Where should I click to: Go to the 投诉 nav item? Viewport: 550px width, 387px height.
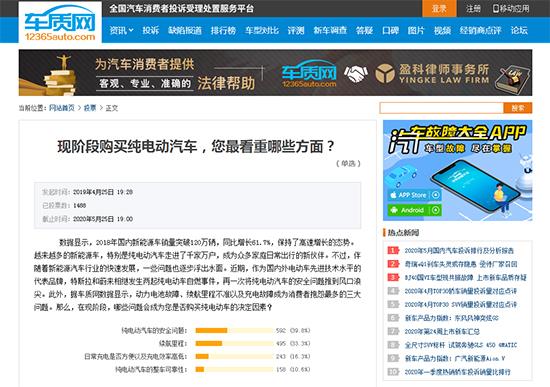[x=150, y=31]
